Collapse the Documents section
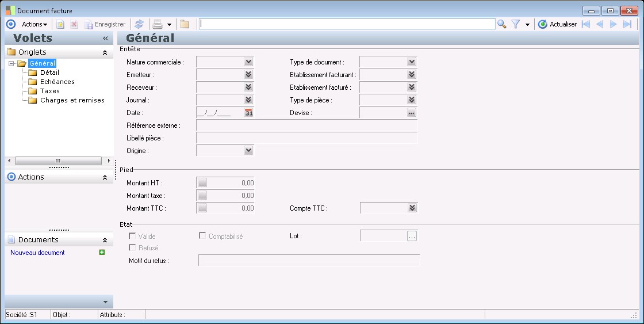Screen dimensions: 644x324 (x=105, y=240)
